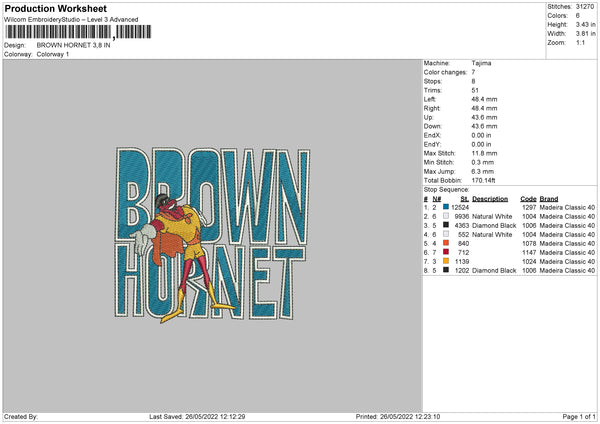Click the 'Last Saved: 26/05/2022 12:12:29' footer text
Image resolution: width=600 pixels, height=424 pixels.
pyautogui.click(x=197, y=416)
